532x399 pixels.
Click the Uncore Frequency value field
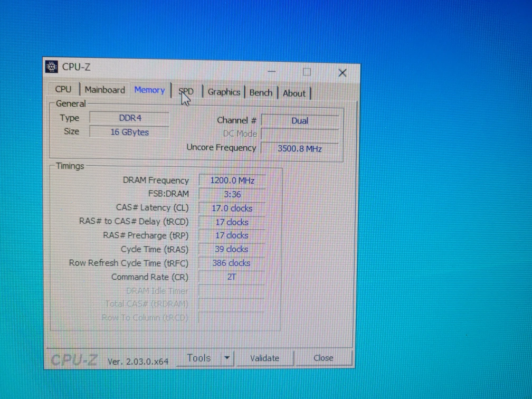tap(299, 149)
